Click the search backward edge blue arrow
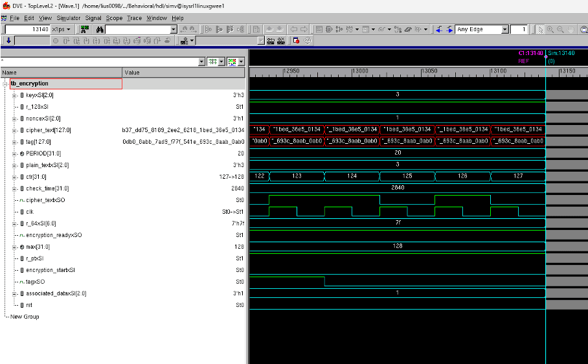Viewport: 588px width, 364px height. point(439,29)
